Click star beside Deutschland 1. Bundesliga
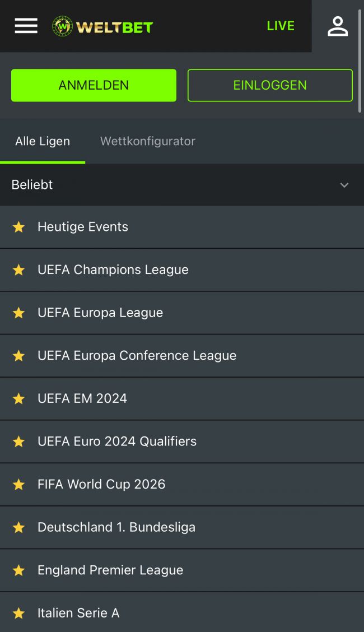Image resolution: width=364 pixels, height=632 pixels. click(19, 527)
